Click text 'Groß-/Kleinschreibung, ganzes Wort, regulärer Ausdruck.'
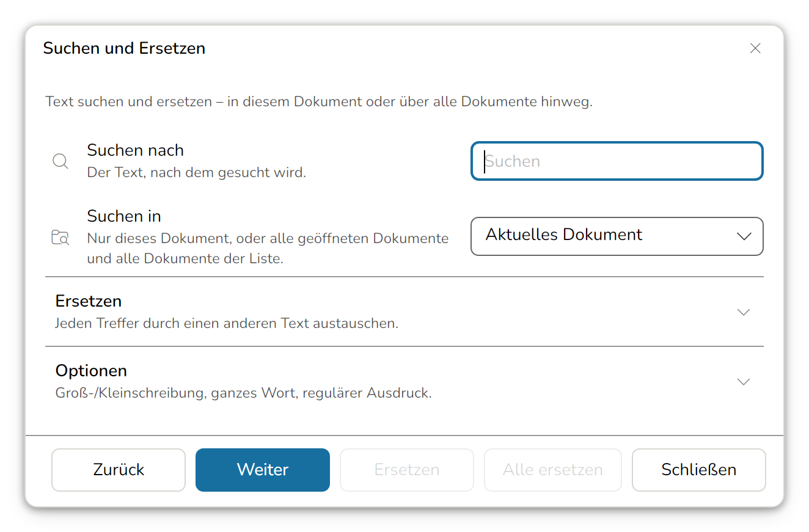 (243, 393)
